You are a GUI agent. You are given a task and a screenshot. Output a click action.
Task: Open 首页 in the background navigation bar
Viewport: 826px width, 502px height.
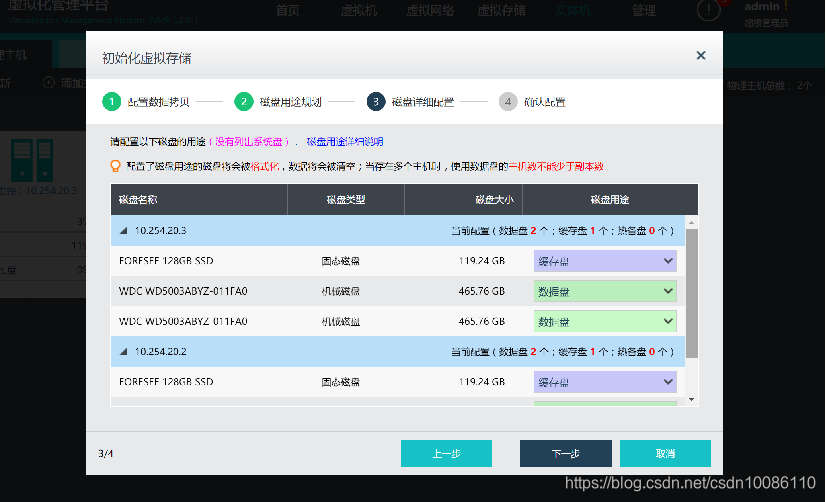pyautogui.click(x=288, y=10)
